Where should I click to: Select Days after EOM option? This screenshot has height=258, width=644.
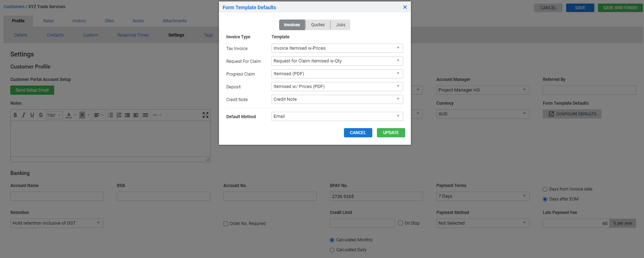[545, 199]
